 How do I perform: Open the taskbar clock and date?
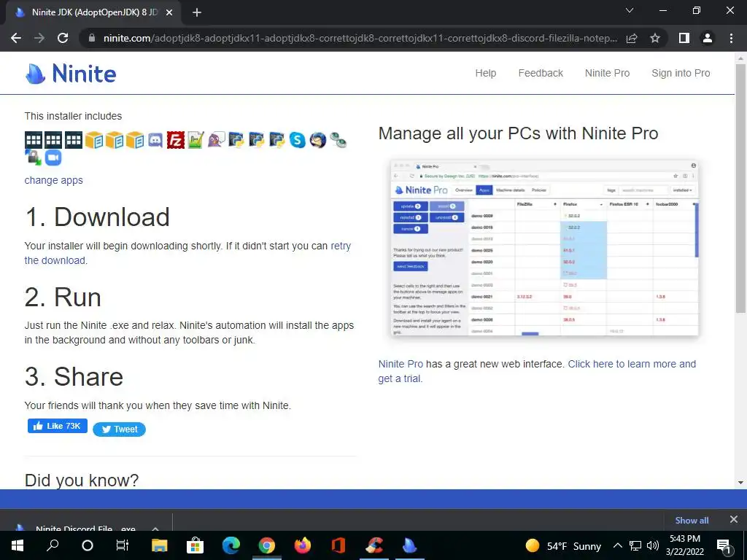[x=685, y=545]
